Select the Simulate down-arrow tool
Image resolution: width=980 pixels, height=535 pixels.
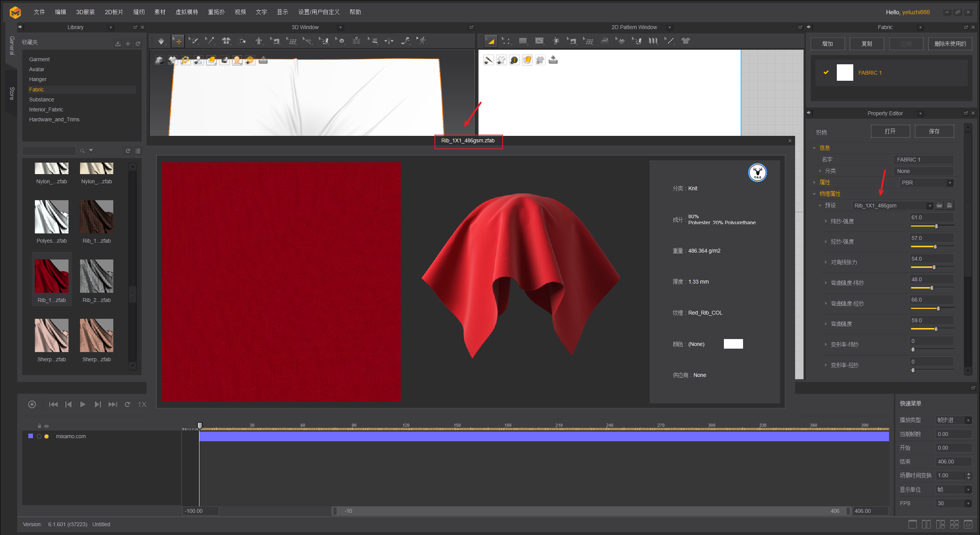coord(161,41)
